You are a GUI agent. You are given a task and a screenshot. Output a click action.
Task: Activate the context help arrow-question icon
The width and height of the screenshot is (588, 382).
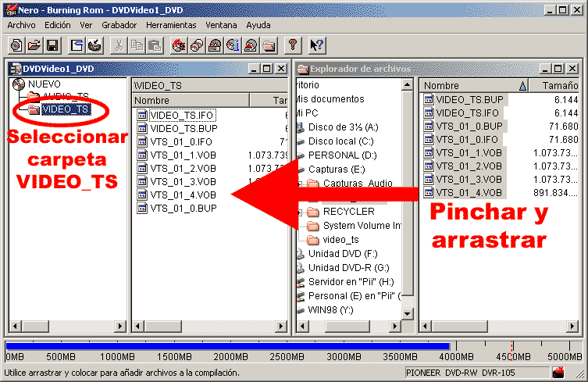(x=316, y=45)
